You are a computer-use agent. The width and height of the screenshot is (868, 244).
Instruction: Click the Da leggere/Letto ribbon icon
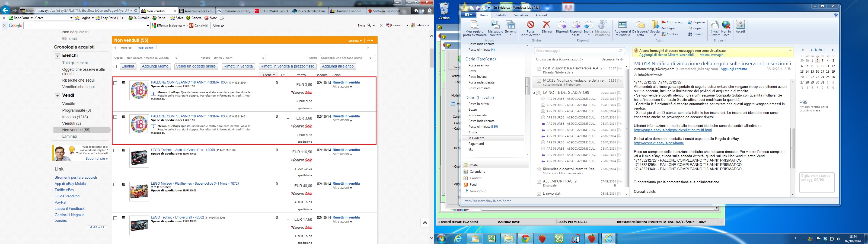[x=640, y=28]
